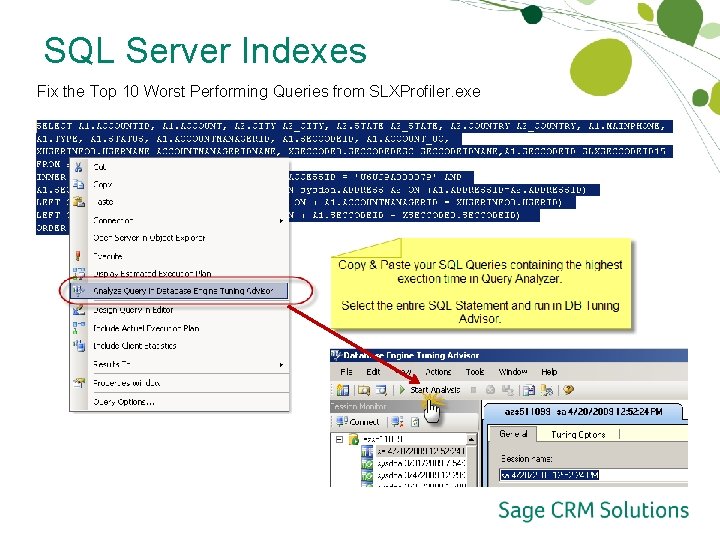Click the 'Fix the Top 10 Worst Performing Queries' line

point(259,91)
